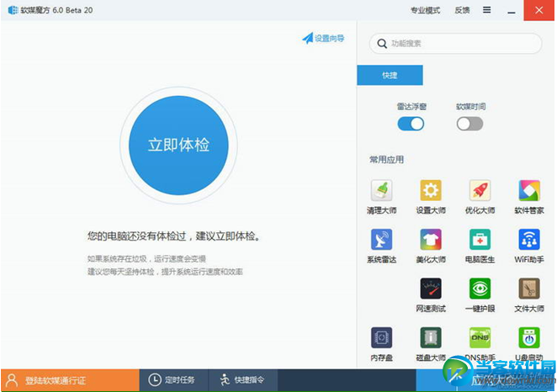Open 快捷指令 quick commands
Viewport: 557px width, 392px height.
243,380
